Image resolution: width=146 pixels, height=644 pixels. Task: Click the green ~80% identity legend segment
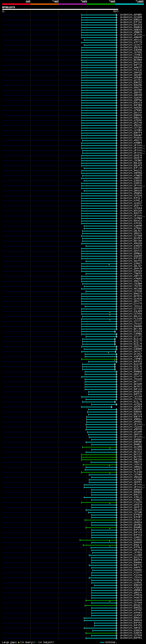click(x=101, y=4)
